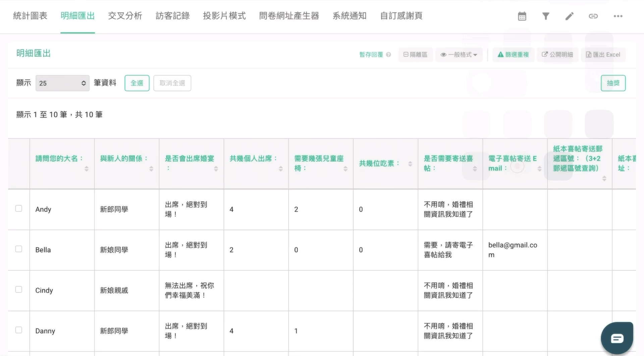Screen dimensions: 644x356
Task: Click the pencil edit icon
Action: pos(570,16)
